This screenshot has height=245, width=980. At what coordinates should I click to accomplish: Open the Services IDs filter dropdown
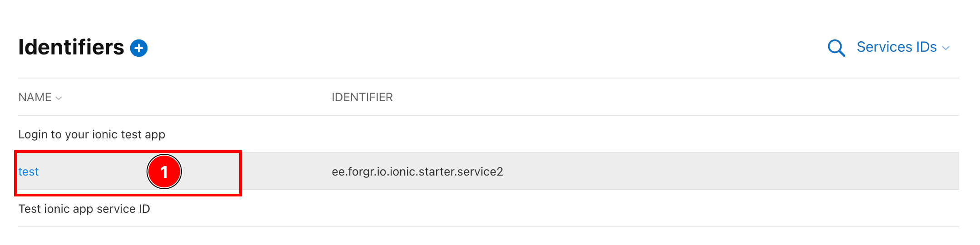coord(897,47)
